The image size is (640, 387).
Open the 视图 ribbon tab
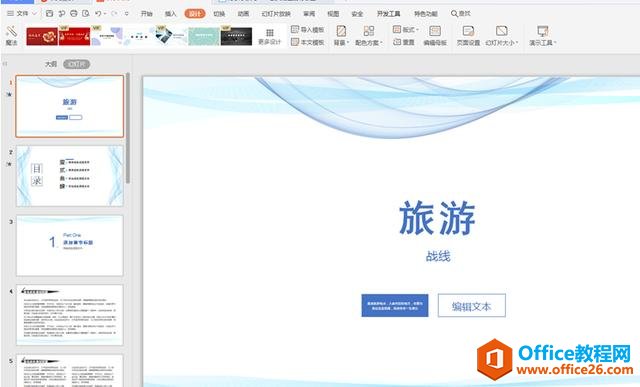[333, 13]
